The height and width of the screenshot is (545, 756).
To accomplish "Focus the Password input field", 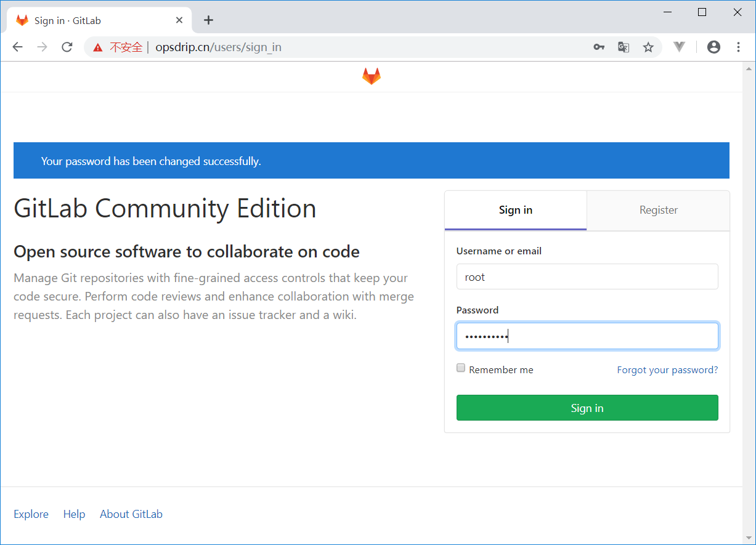I will [x=587, y=336].
